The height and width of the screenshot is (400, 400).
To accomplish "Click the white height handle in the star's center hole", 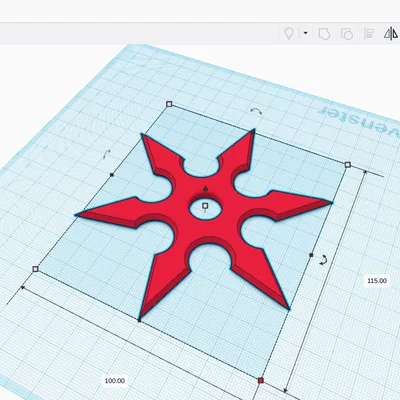I will [205, 206].
